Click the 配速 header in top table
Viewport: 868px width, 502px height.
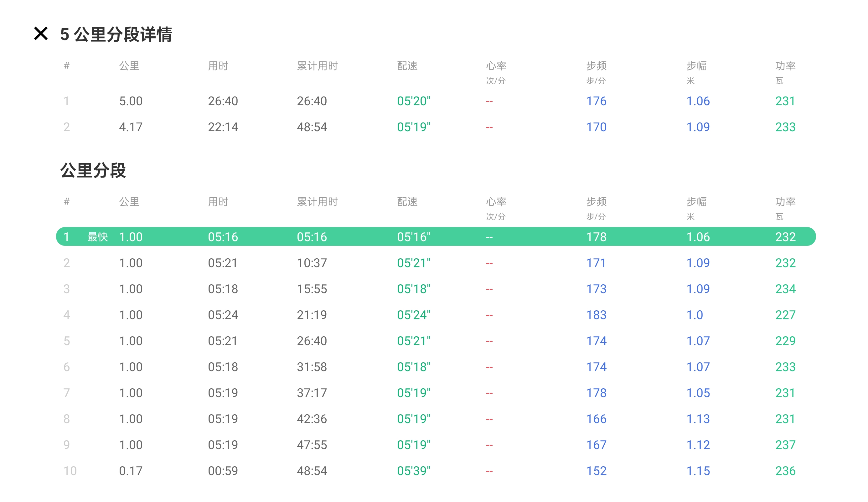pyautogui.click(x=407, y=66)
